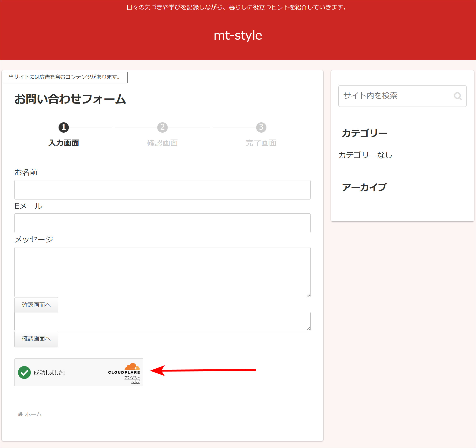
Task: Focus the お名前 input field
Action: pyautogui.click(x=162, y=190)
